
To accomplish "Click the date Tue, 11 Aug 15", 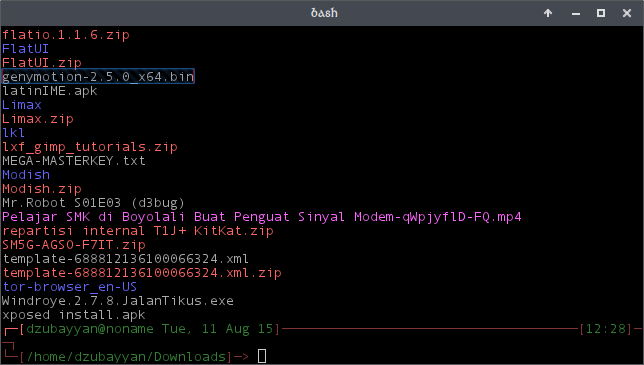I will 218,329.
